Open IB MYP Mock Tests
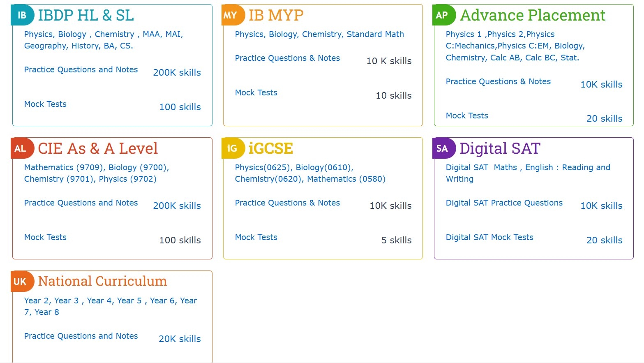The height and width of the screenshot is (363, 644). click(x=256, y=92)
